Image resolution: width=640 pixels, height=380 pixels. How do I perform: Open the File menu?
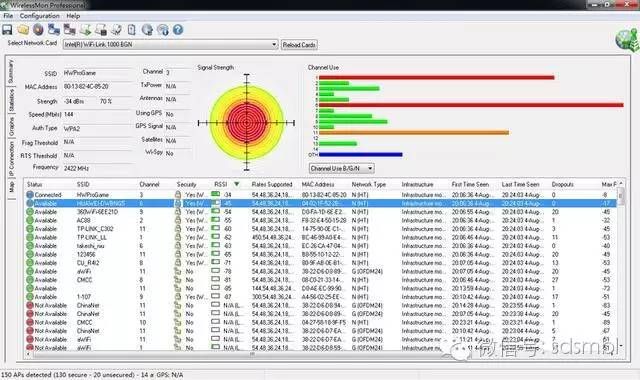8,16
